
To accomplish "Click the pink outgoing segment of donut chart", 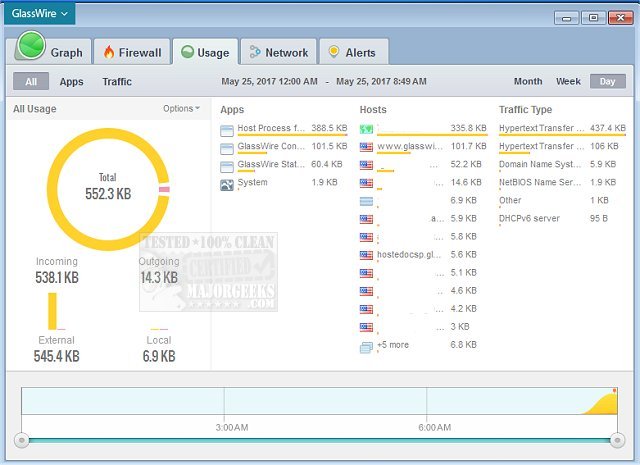I will [x=164, y=189].
